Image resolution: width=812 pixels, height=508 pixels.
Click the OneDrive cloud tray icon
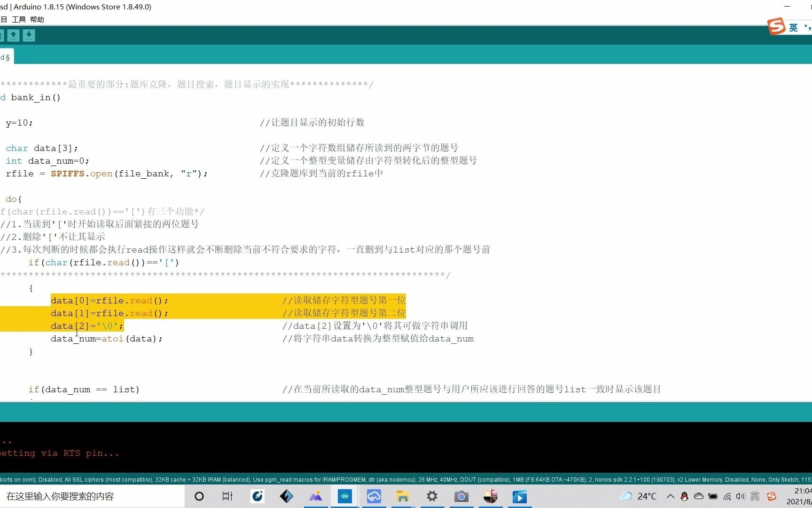click(x=699, y=496)
